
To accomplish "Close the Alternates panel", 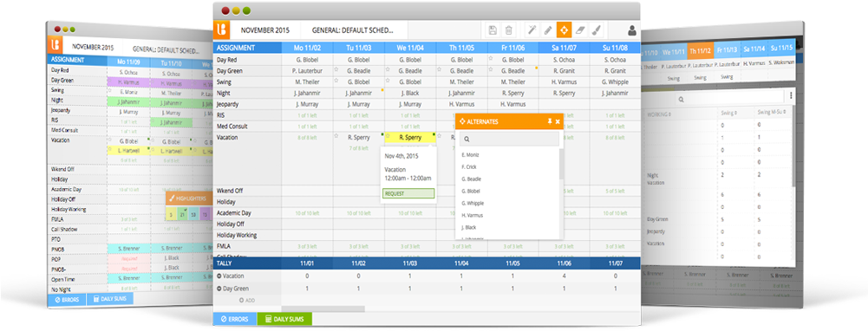I will click(x=558, y=121).
